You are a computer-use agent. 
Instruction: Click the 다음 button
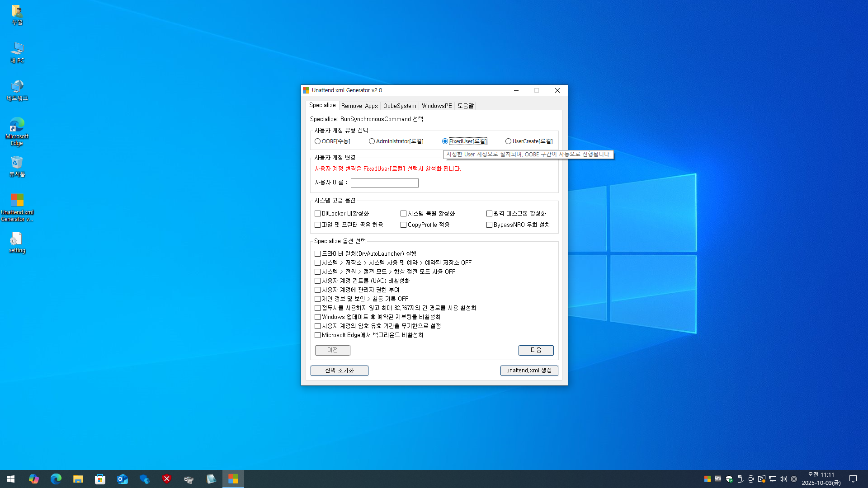click(536, 350)
